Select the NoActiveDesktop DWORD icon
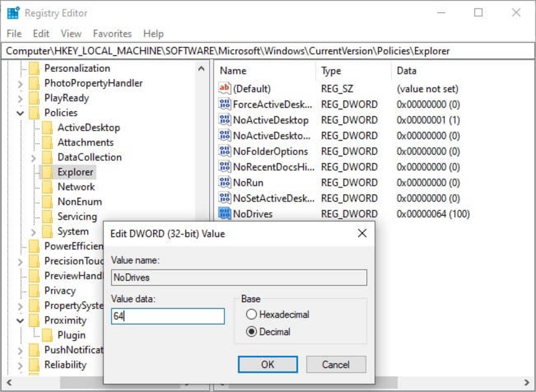The image size is (536, 392). pos(225,120)
